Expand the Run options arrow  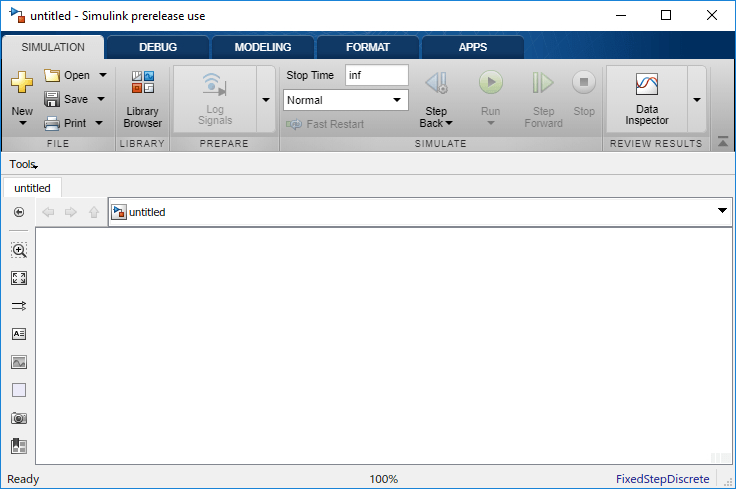coord(491,123)
